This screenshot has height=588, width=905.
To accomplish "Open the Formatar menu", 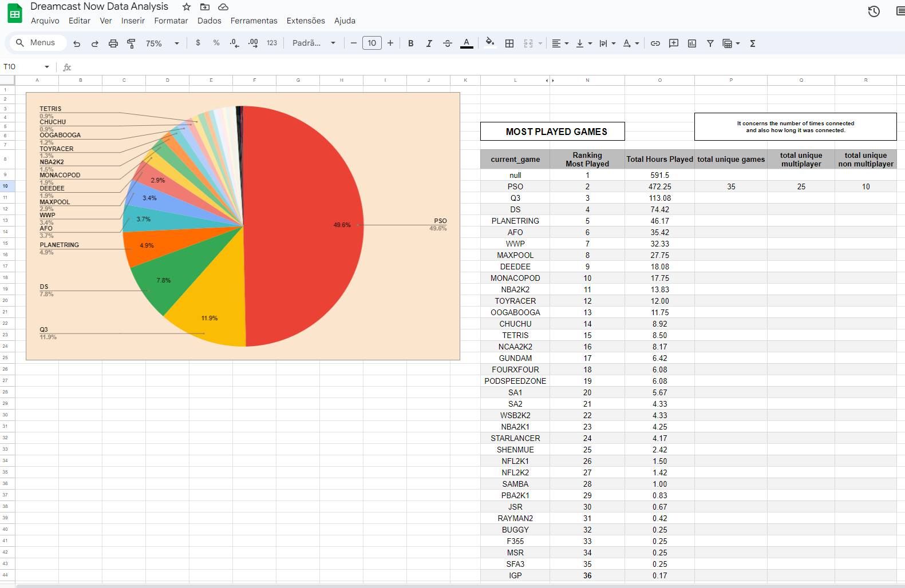I will pyautogui.click(x=171, y=21).
